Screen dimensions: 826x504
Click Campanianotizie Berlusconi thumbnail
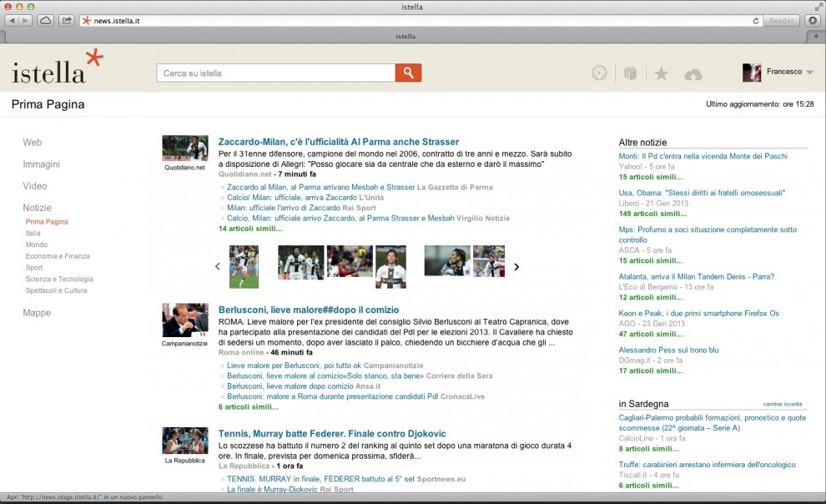[185, 320]
